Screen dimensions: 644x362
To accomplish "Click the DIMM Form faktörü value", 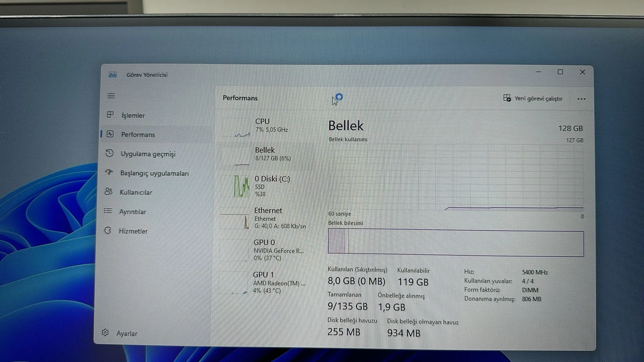I will point(530,290).
